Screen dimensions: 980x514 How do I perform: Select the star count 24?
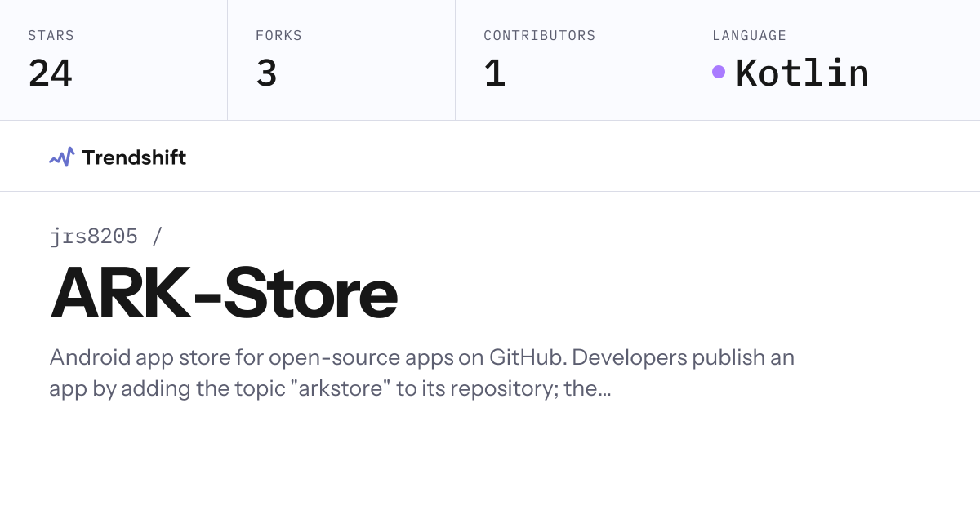click(50, 73)
